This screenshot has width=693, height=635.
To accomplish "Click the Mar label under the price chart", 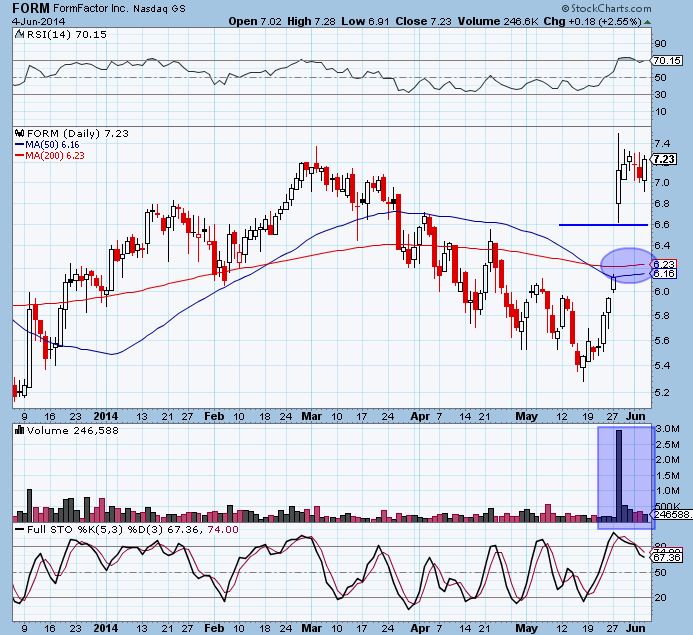I will 311,416.
